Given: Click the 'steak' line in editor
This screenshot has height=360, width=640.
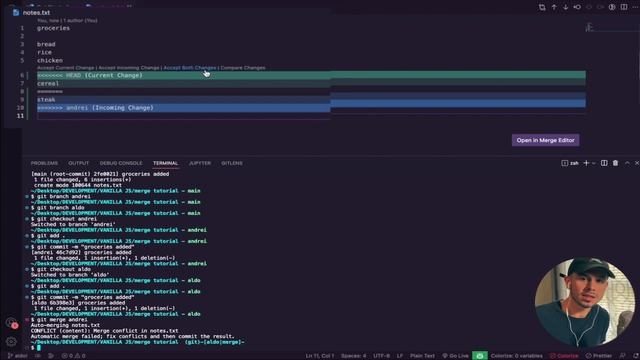Looking at the screenshot, I should (x=46, y=100).
